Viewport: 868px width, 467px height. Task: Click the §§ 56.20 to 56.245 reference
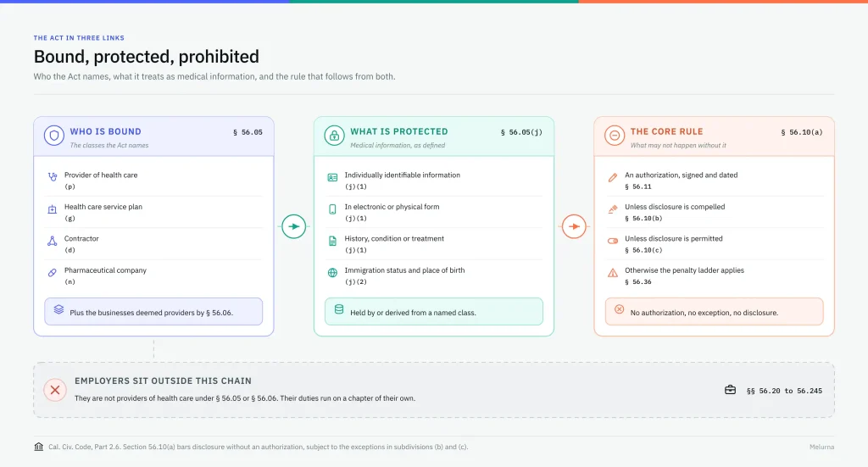click(x=784, y=391)
